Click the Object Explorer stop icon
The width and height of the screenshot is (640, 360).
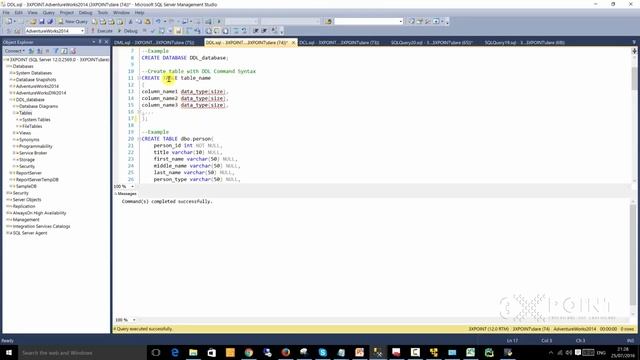[x=47, y=51]
